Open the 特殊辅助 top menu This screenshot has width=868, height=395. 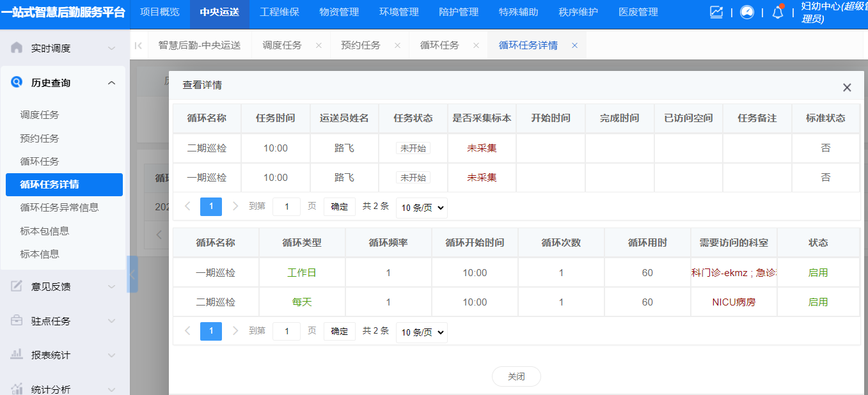(519, 12)
